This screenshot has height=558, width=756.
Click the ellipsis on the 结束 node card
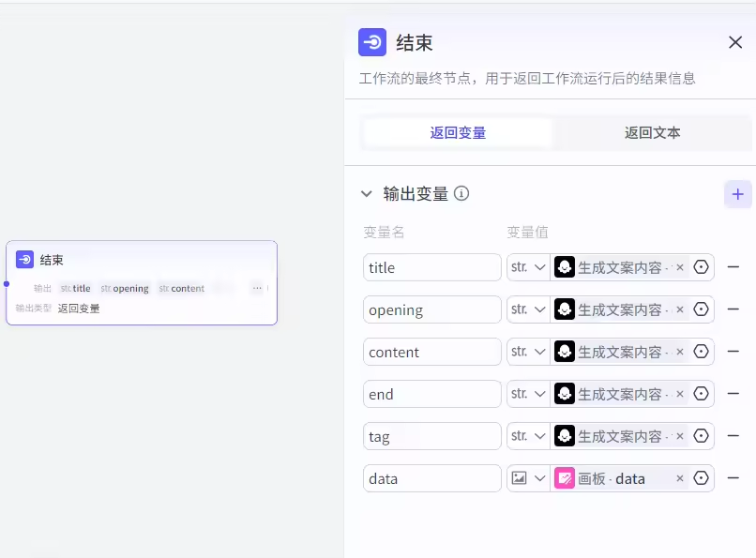pos(257,288)
